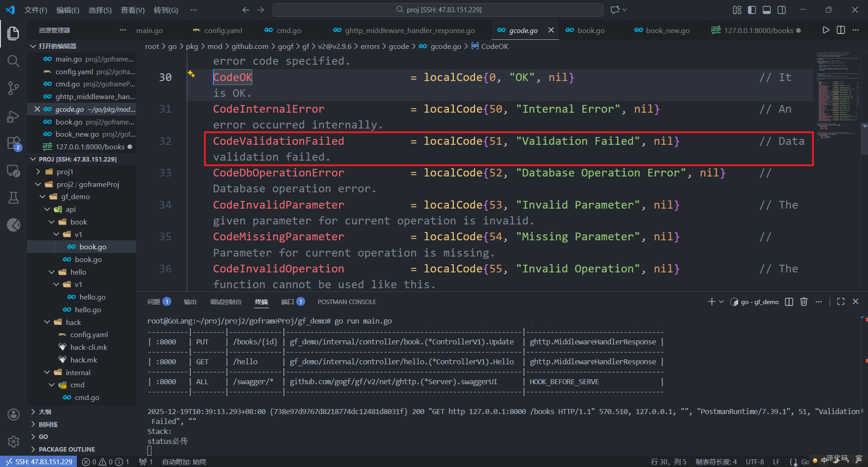
Task: Click the Run file play icon
Action: coord(826,30)
